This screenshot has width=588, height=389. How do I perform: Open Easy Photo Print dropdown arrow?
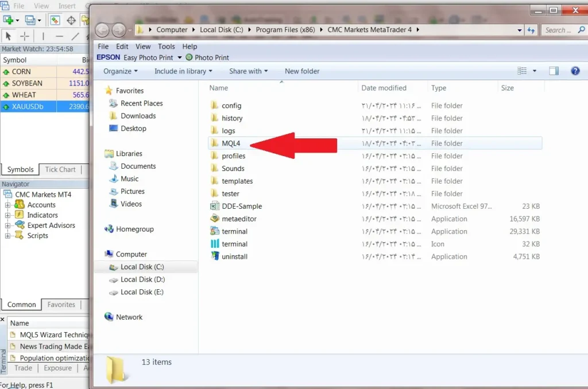pyautogui.click(x=179, y=57)
